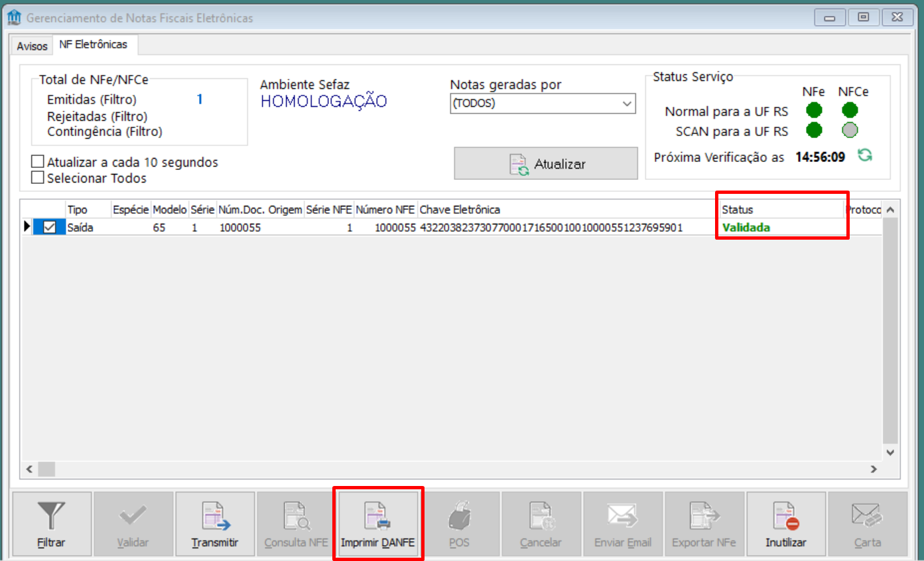
Task: Click the green refresh icon beside 14:56:09
Action: [864, 156]
